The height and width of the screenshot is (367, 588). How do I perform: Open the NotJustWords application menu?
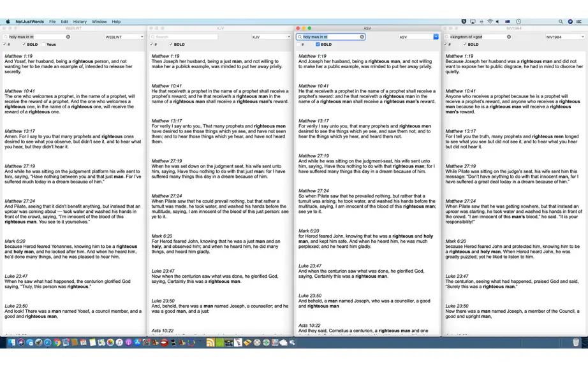tap(29, 22)
